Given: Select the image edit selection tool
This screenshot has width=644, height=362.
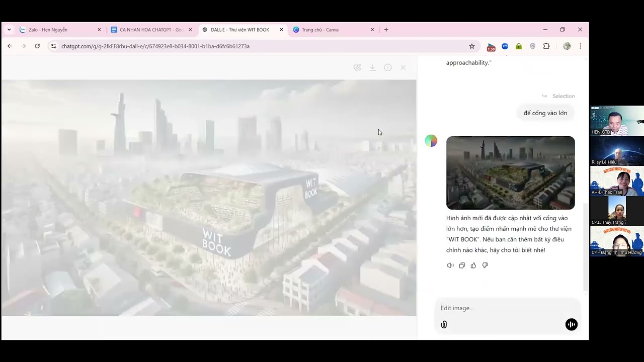Looking at the screenshot, I should [x=357, y=67].
